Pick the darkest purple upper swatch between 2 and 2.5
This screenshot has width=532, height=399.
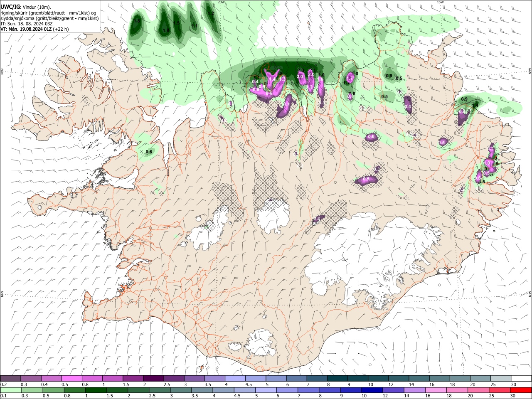(153, 378)
